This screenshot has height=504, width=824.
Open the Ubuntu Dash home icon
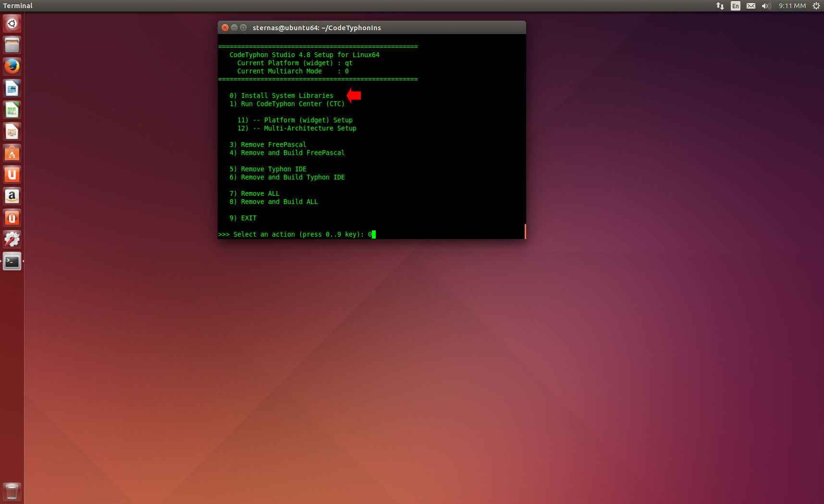12,24
